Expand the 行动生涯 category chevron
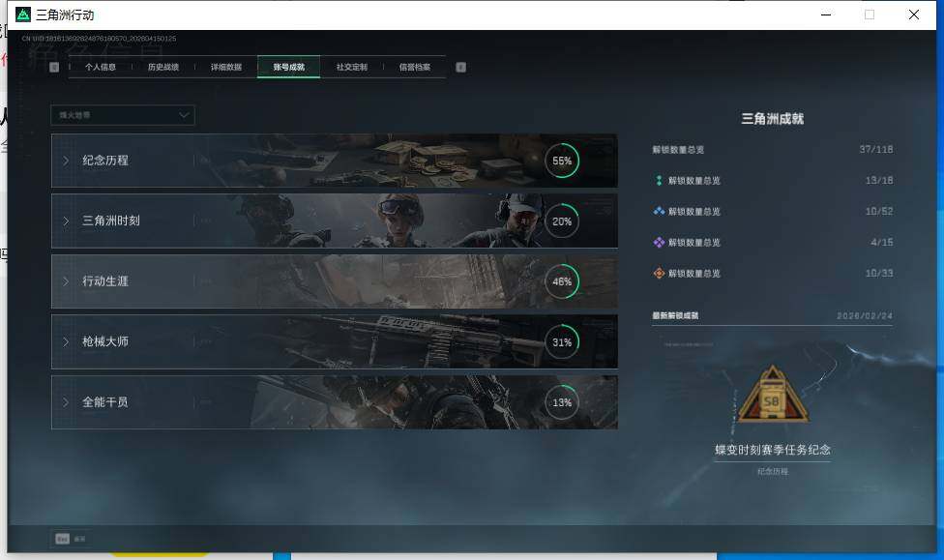The image size is (944, 560). 66,281
